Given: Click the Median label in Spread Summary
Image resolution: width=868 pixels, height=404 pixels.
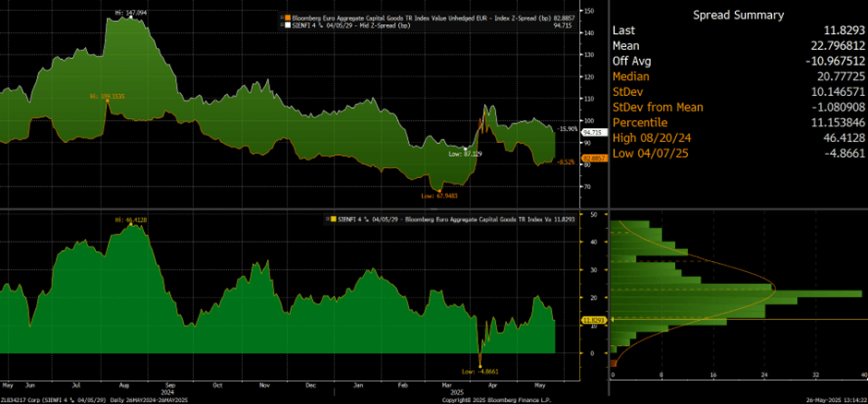Looking at the screenshot, I should (x=632, y=77).
